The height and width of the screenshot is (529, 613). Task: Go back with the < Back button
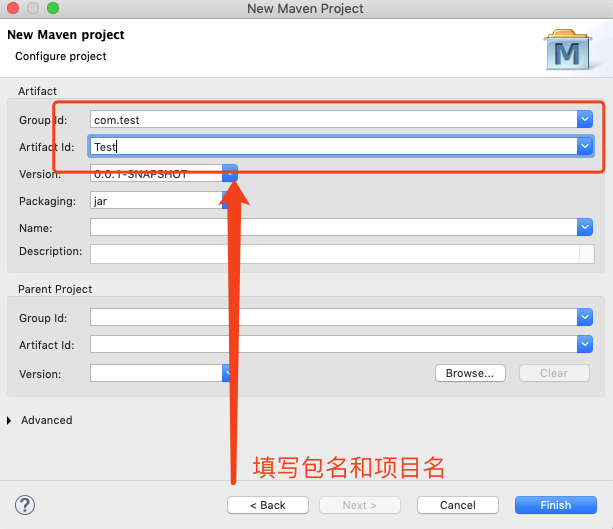tap(268, 505)
